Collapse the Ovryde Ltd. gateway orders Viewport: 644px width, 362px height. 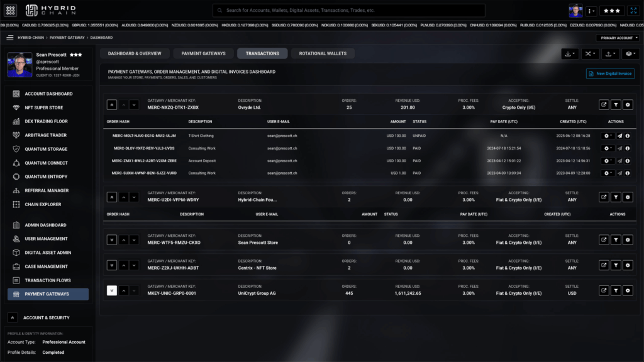click(111, 105)
